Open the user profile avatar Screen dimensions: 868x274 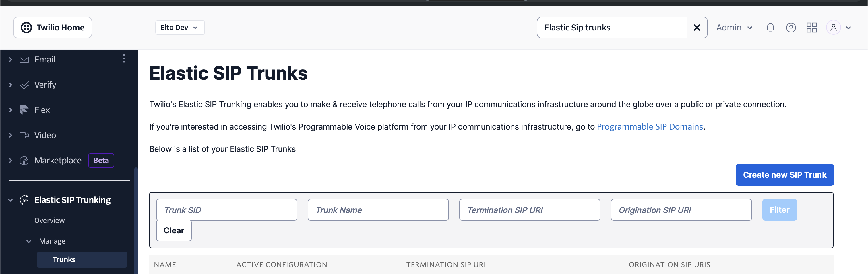point(833,28)
